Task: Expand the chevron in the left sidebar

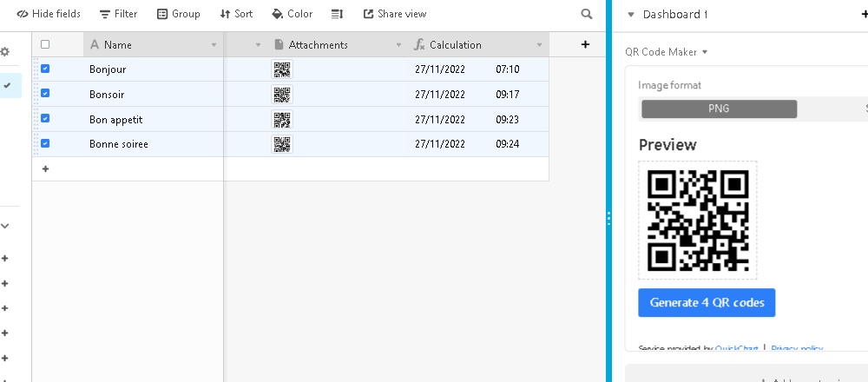Action: click(x=5, y=226)
